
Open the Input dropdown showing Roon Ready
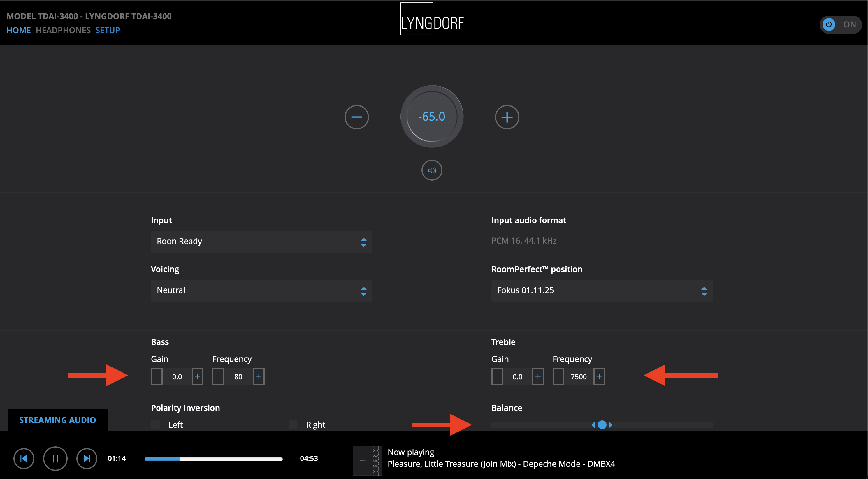click(261, 242)
